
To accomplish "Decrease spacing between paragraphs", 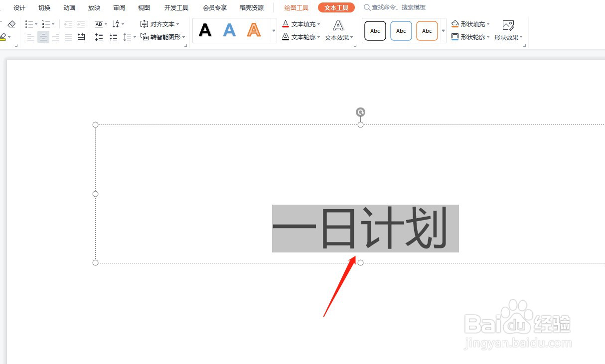I will pyautogui.click(x=114, y=37).
